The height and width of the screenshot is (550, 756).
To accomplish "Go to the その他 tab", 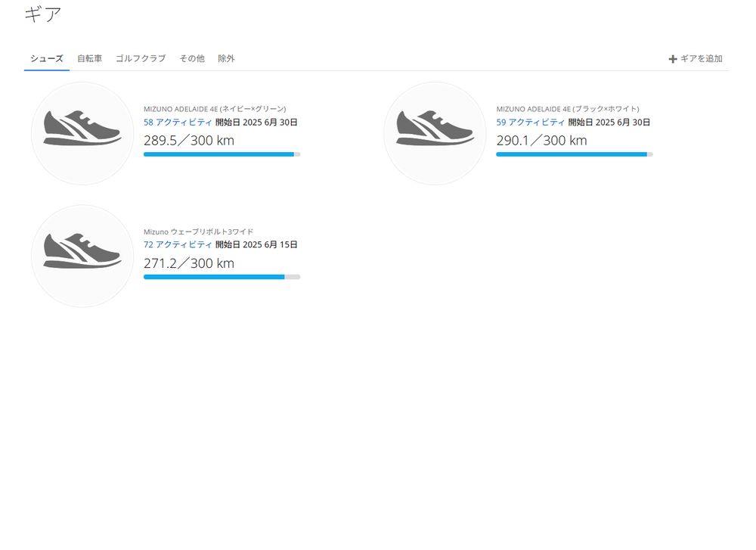I will pyautogui.click(x=192, y=59).
